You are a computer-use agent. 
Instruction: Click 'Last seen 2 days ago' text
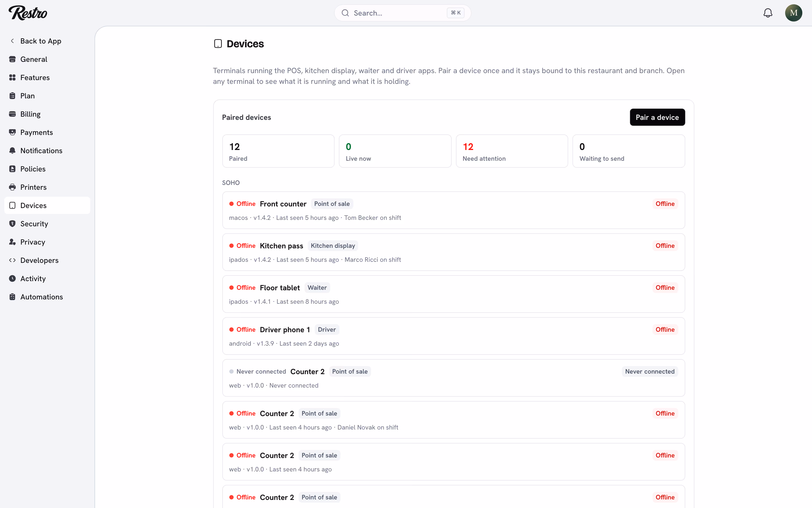coord(309,344)
